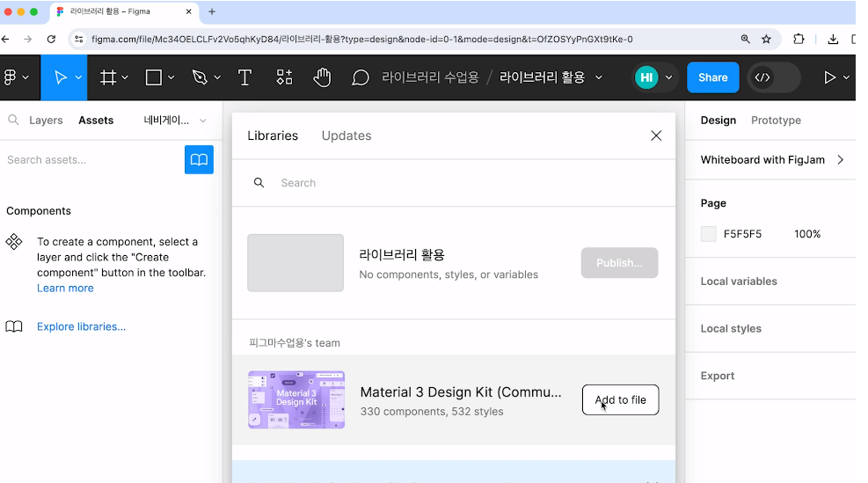
Task: Click 라이브러리 수업용 project name
Action: pyautogui.click(x=430, y=77)
